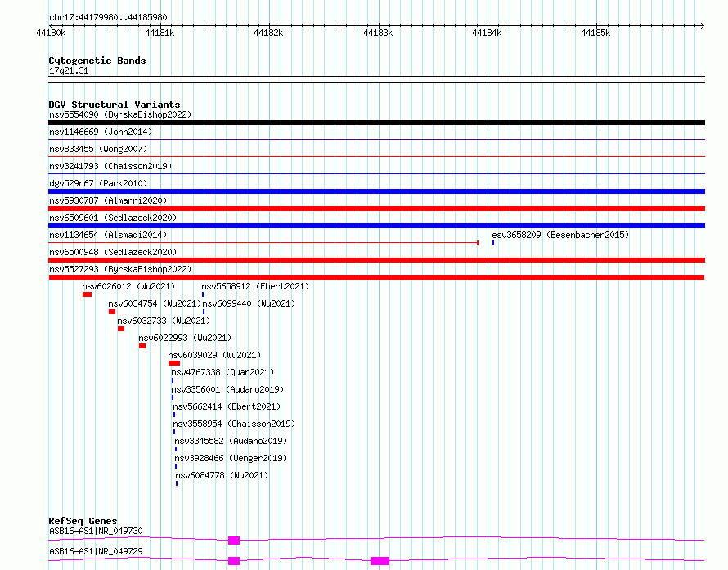Screen dimensions: 728x570
Task: Select the nsv1146669 (John2014) variant label
Action: (x=101, y=132)
